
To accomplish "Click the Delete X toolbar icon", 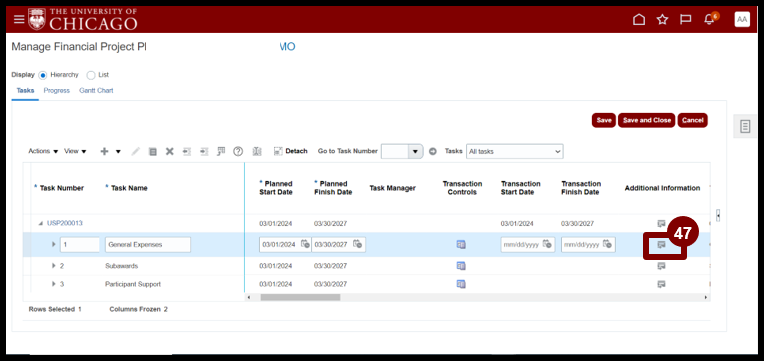I will 170,152.
